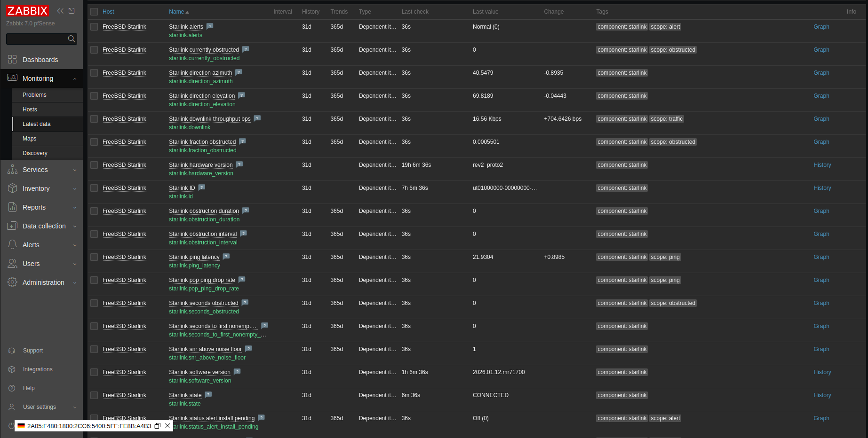This screenshot has height=438, width=868.
Task: Click the sidebar search input field
Action: click(x=37, y=39)
